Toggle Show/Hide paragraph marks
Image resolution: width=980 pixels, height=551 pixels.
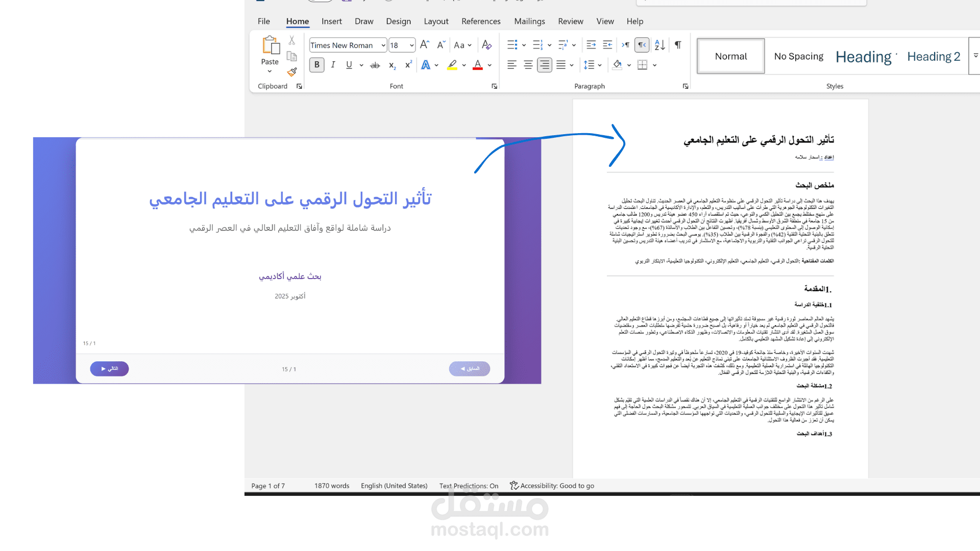coord(678,45)
